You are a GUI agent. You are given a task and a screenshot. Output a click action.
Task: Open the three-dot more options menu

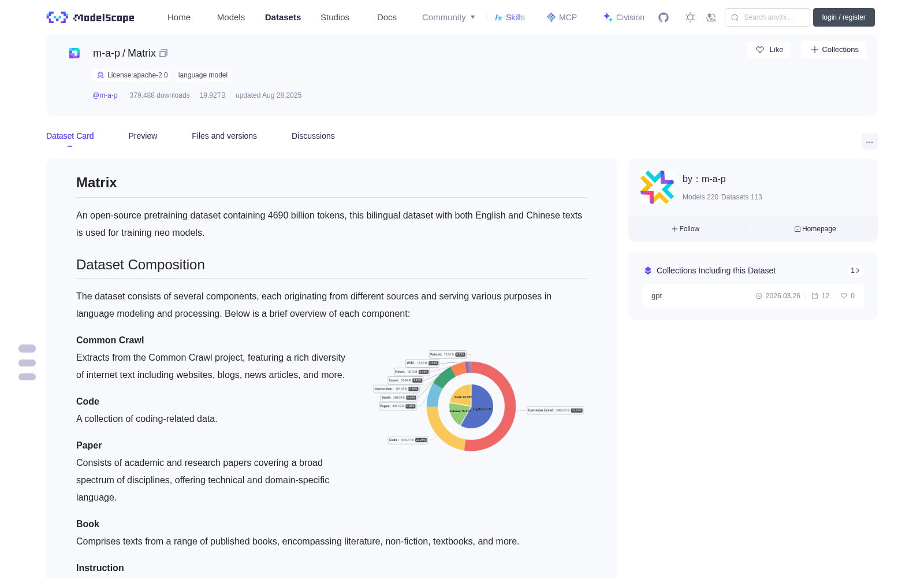coord(870,142)
